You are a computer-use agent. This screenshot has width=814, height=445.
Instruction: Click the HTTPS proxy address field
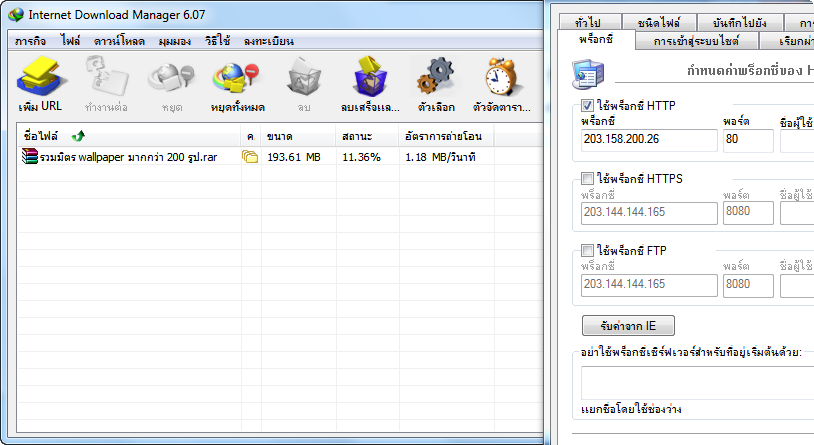tap(649, 213)
